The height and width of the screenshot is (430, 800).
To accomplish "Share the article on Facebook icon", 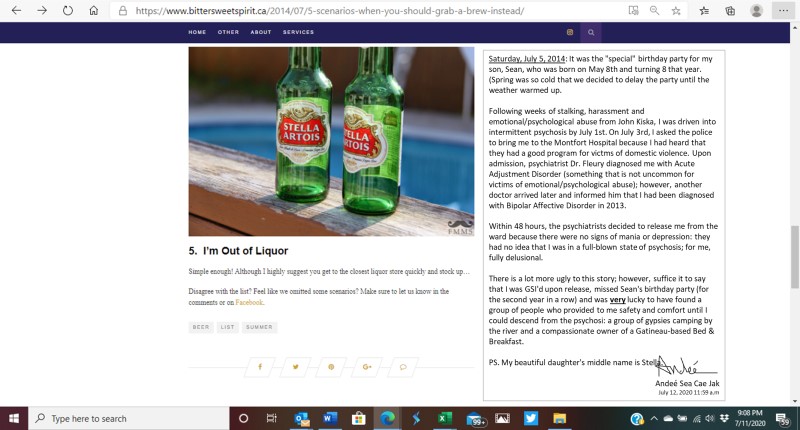I will tap(260, 367).
